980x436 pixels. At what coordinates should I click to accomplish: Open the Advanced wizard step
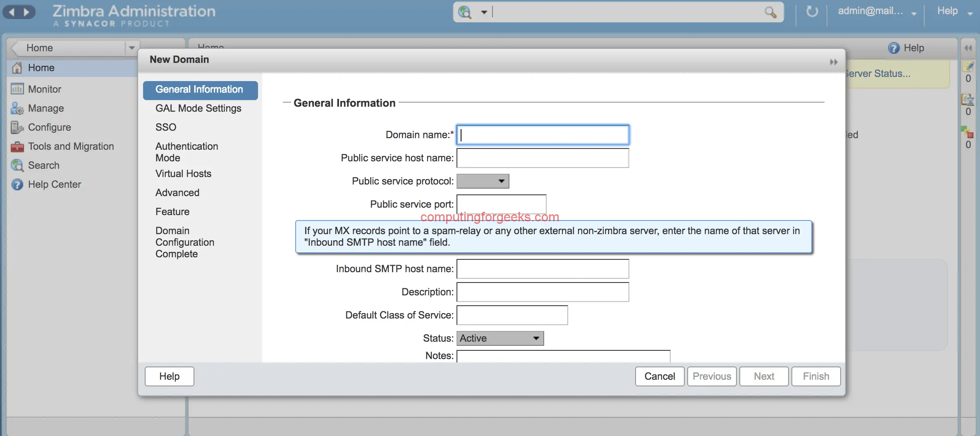coord(177,193)
